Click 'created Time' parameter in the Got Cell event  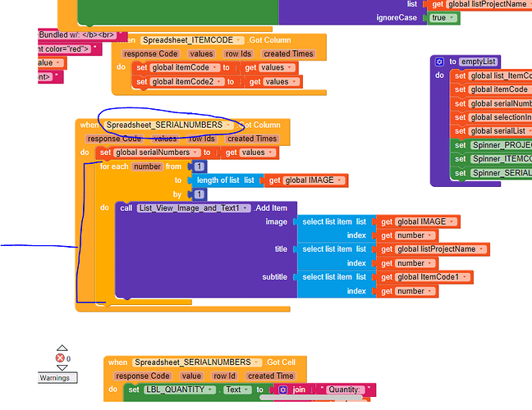[270, 376]
